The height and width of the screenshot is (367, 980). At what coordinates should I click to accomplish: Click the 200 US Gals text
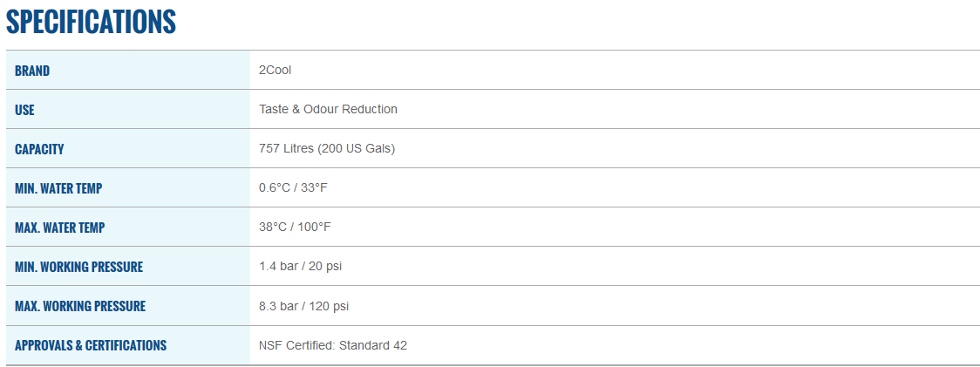(x=357, y=148)
